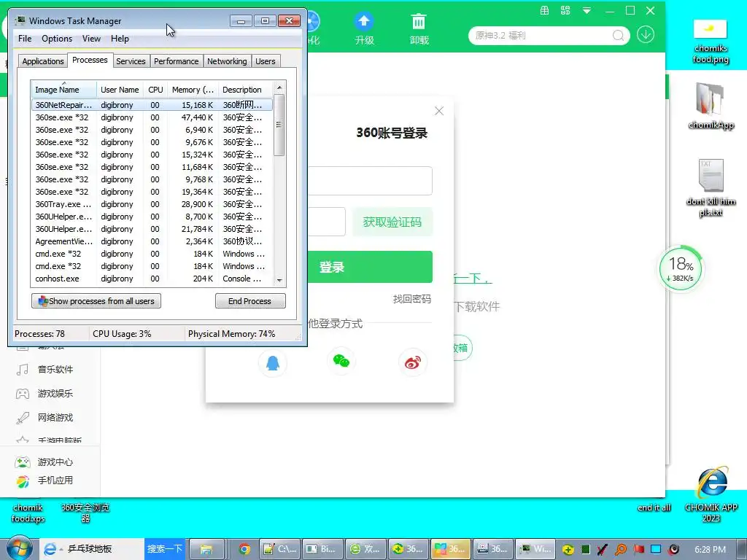Click the skin icon in 360 title bar
The height and width of the screenshot is (560, 747).
click(565, 10)
